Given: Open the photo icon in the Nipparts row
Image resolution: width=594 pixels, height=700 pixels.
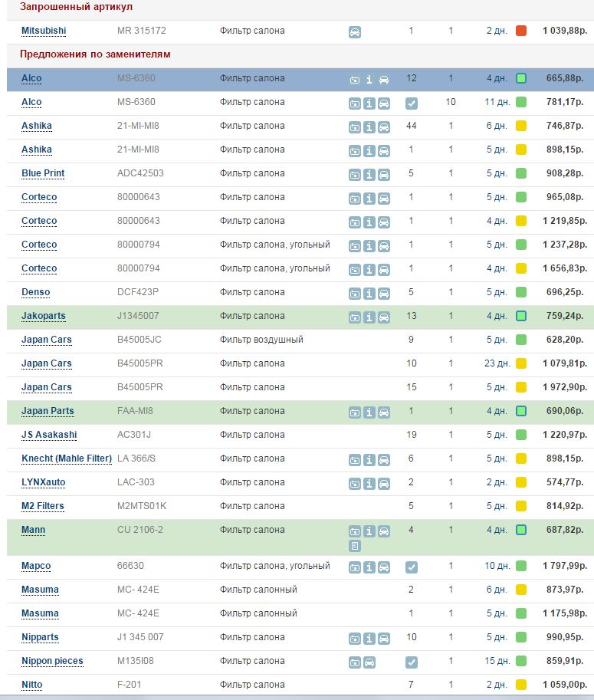Looking at the screenshot, I should point(355,638).
